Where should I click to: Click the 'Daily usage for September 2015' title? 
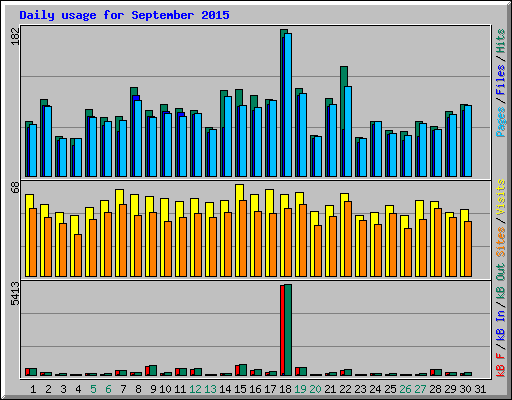pos(124,15)
